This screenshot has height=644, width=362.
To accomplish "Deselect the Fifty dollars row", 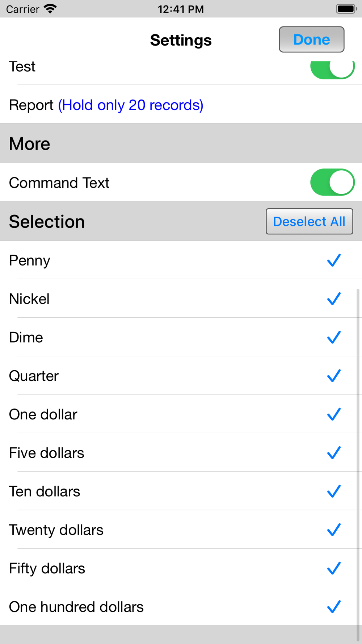I will pyautogui.click(x=181, y=568).
